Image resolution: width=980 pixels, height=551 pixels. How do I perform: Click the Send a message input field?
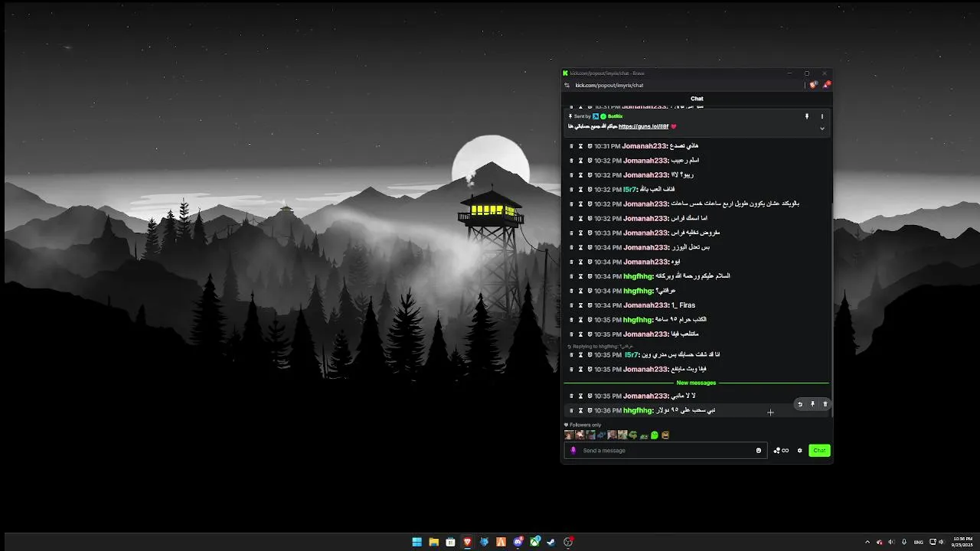point(666,451)
